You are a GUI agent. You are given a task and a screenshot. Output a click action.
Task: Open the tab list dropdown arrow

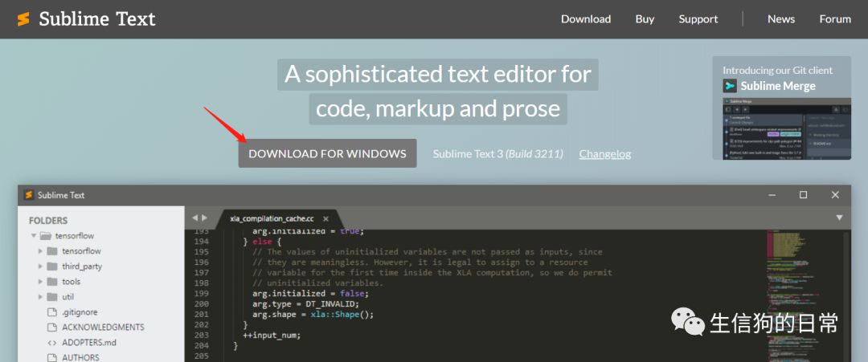click(839, 218)
